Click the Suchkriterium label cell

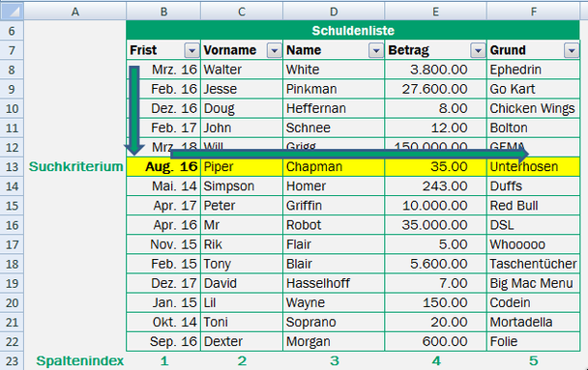coord(75,167)
